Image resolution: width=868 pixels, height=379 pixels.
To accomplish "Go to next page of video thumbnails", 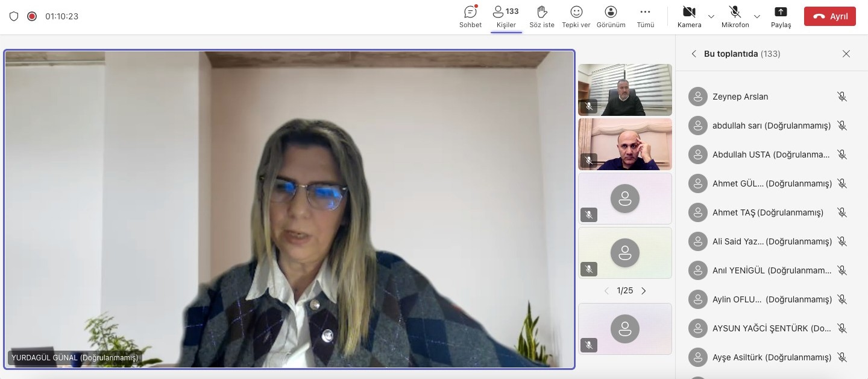I will (x=644, y=291).
